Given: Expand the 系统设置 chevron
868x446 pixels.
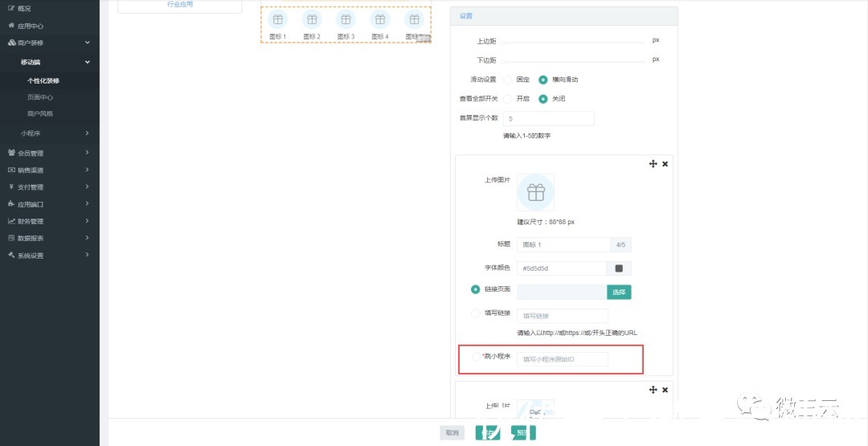Looking at the screenshot, I should (x=88, y=256).
